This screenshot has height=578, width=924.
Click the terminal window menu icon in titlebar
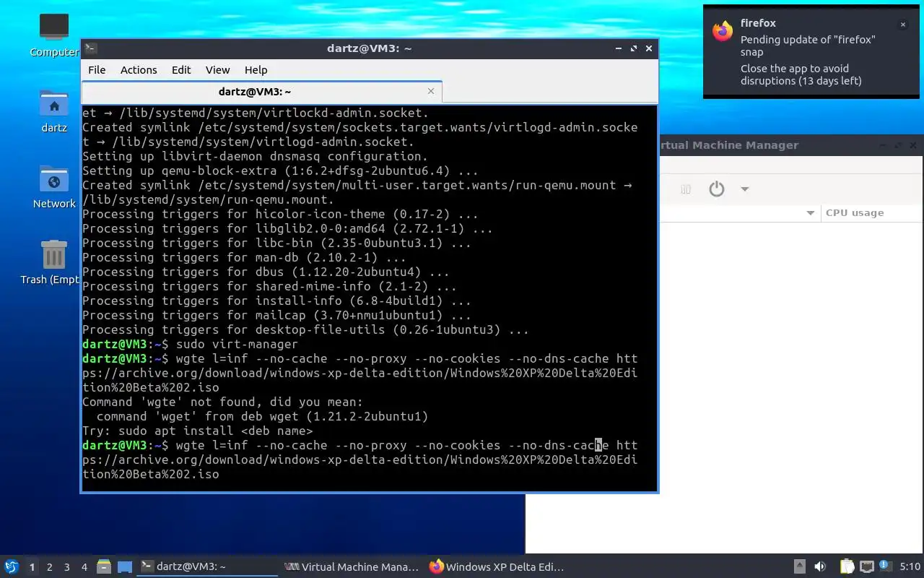coord(91,48)
